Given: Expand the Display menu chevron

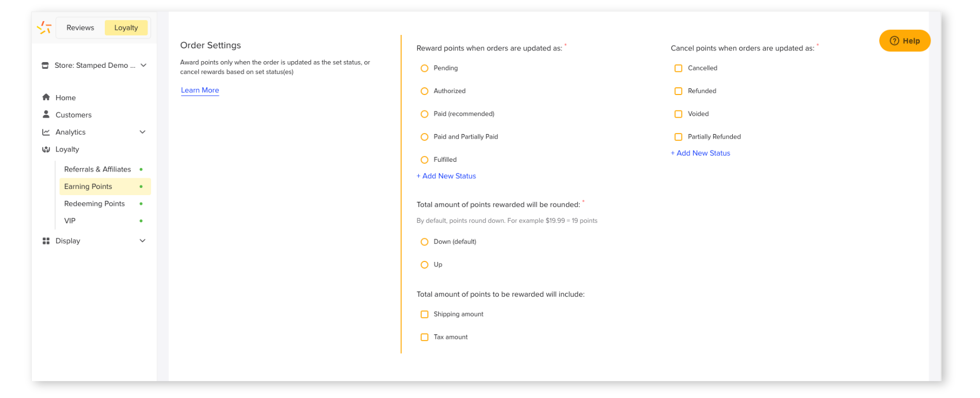Looking at the screenshot, I should pos(143,241).
